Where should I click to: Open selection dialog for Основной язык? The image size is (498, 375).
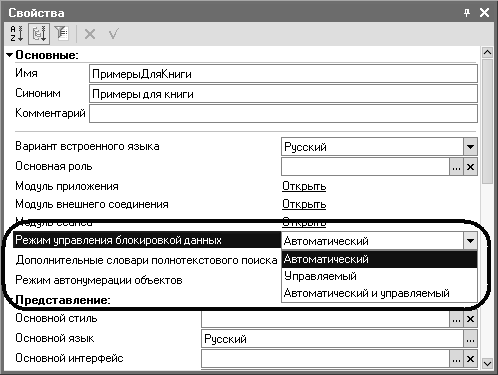[470, 339]
